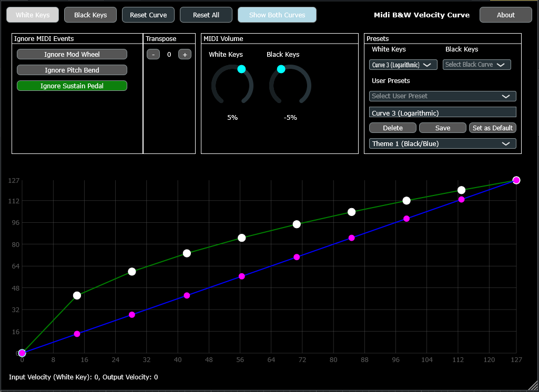539x392 pixels.
Task: Click the Reset All button
Action: 206,15
